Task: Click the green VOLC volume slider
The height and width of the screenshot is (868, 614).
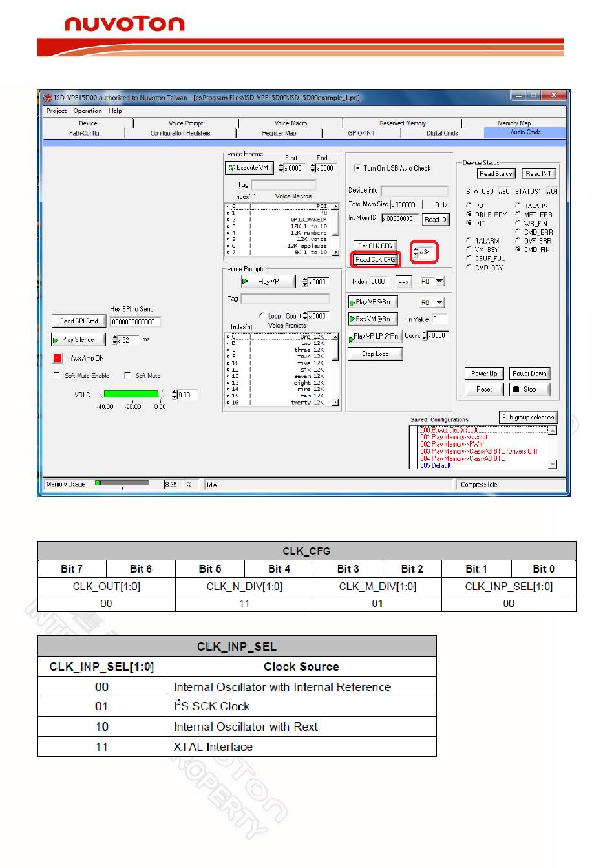Action: click(132, 394)
